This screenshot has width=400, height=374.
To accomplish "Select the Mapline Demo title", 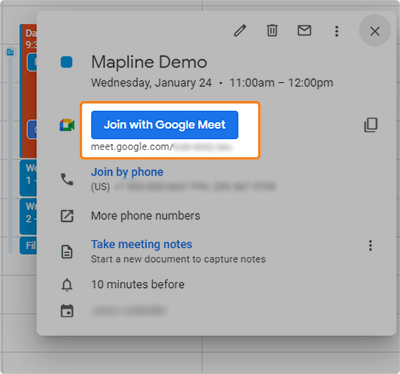I will [x=149, y=62].
